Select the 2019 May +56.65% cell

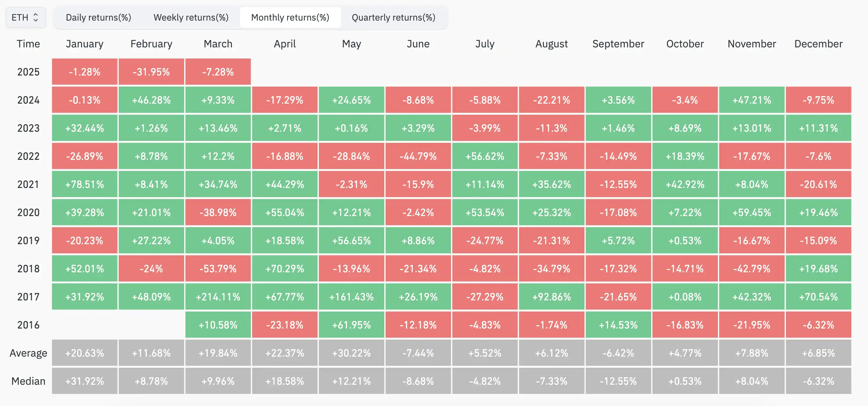click(x=352, y=241)
